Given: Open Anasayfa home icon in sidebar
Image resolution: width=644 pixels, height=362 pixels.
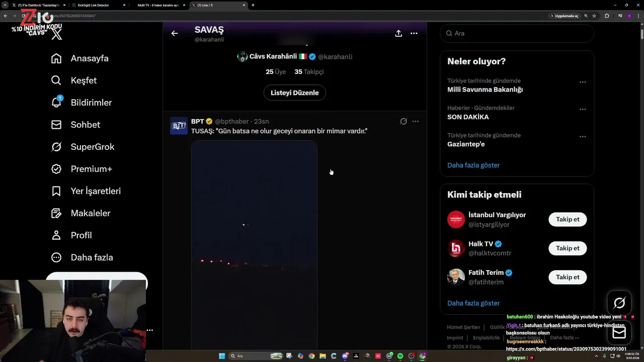Looking at the screenshot, I should click(x=56, y=58).
